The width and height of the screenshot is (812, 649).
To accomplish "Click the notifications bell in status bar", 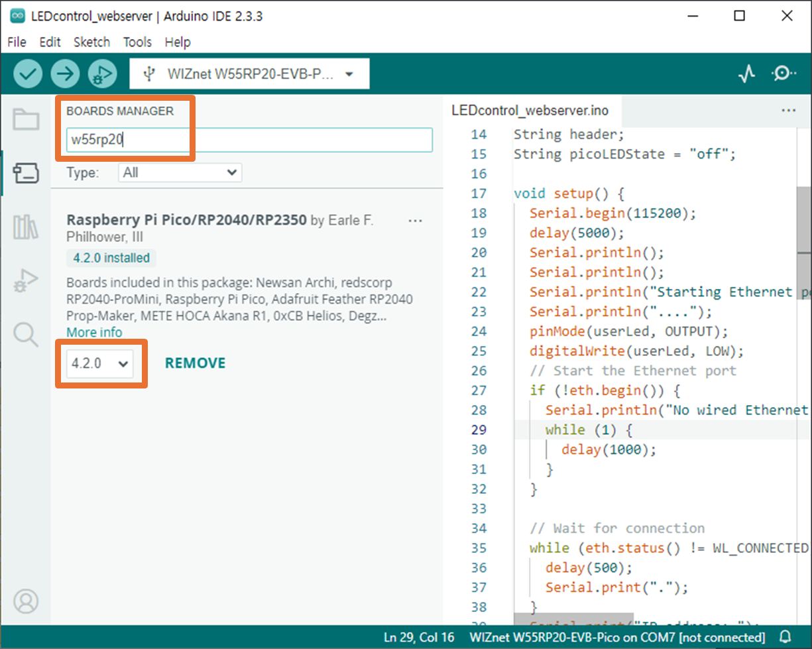I will click(785, 638).
